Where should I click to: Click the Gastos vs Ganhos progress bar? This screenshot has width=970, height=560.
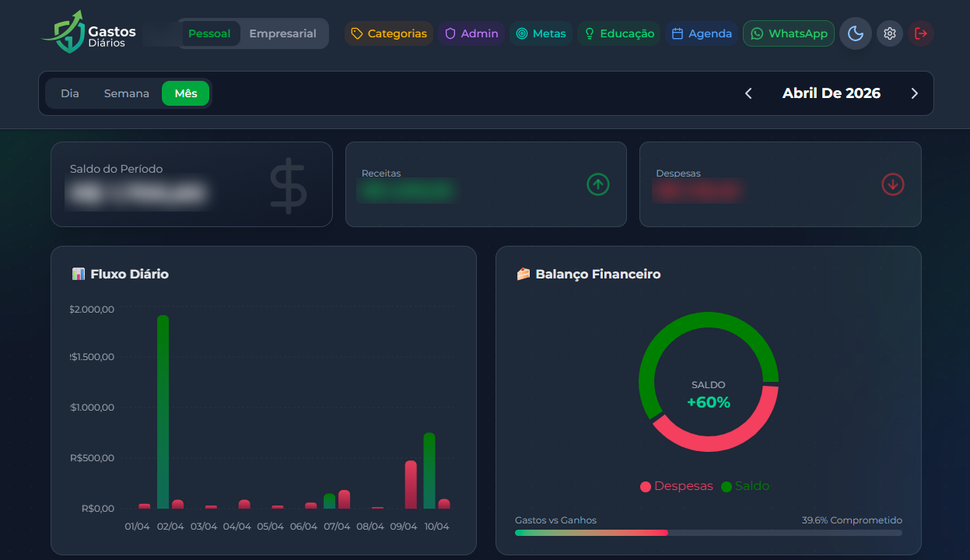pyautogui.click(x=709, y=533)
